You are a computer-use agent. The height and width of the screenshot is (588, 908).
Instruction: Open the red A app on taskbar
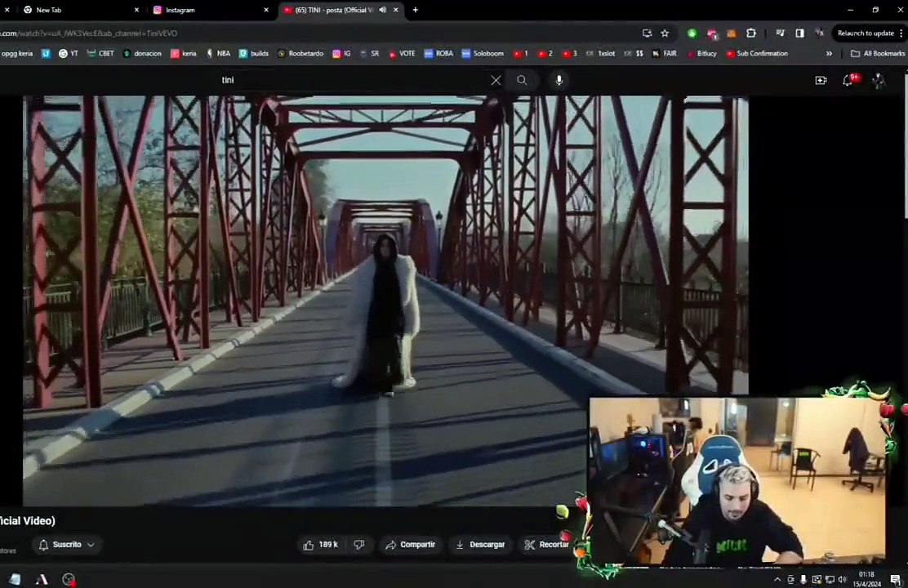(x=42, y=579)
